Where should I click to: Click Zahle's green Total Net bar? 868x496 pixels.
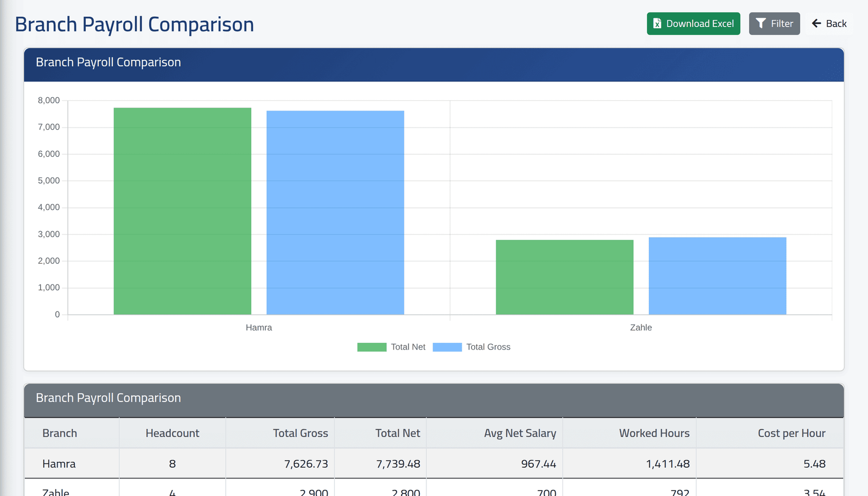click(x=565, y=277)
